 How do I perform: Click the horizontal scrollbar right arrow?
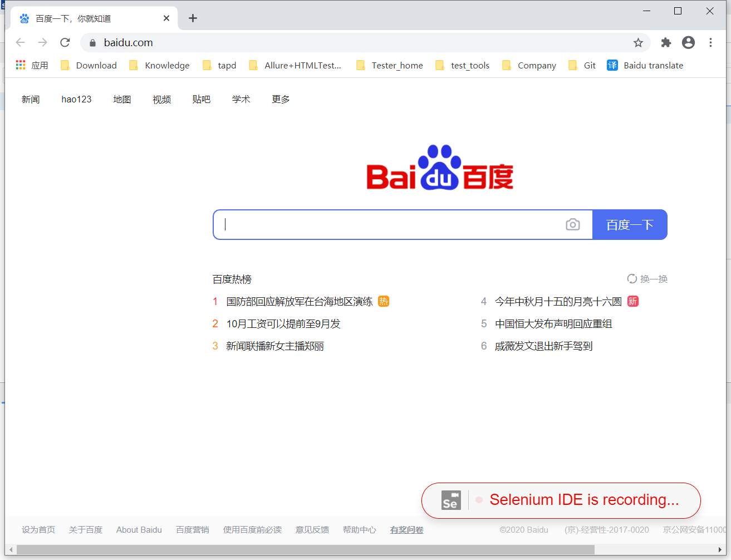point(720,550)
